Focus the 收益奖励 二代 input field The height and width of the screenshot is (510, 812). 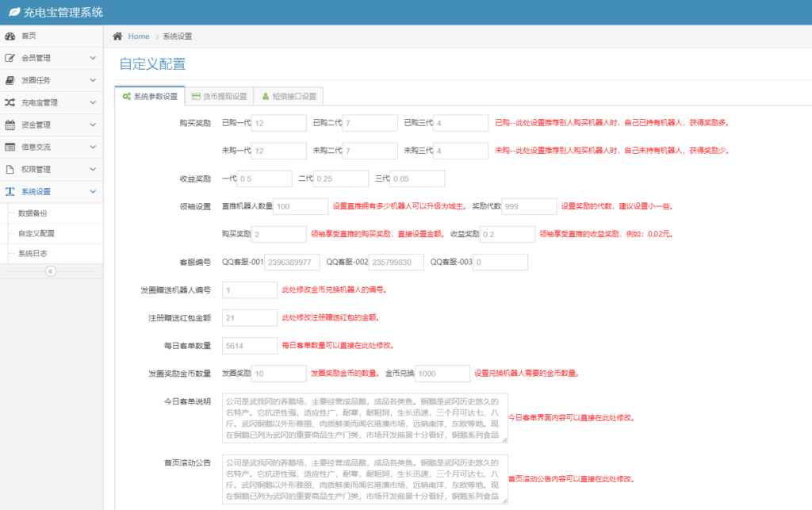pos(341,178)
